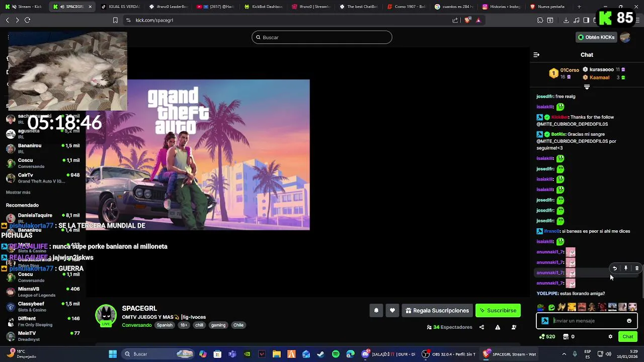Open MisrraVB channel in sidebar
Screen dimensions: 644x362
click(x=43, y=292)
